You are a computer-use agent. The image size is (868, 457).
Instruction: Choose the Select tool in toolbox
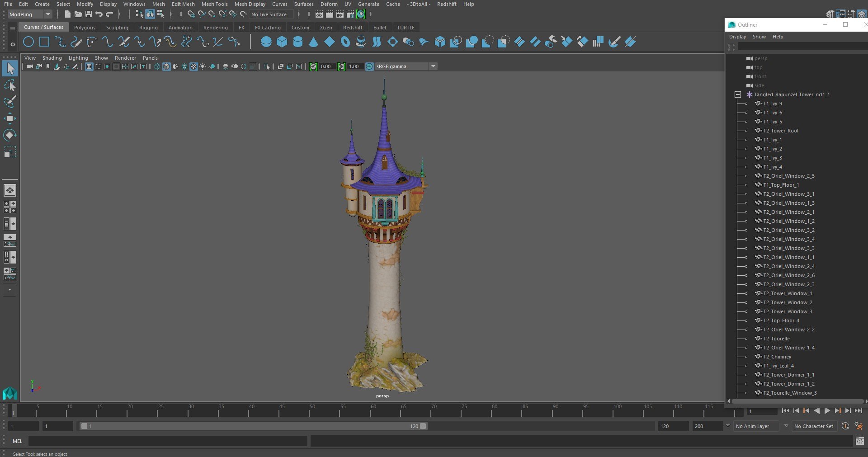[10, 68]
